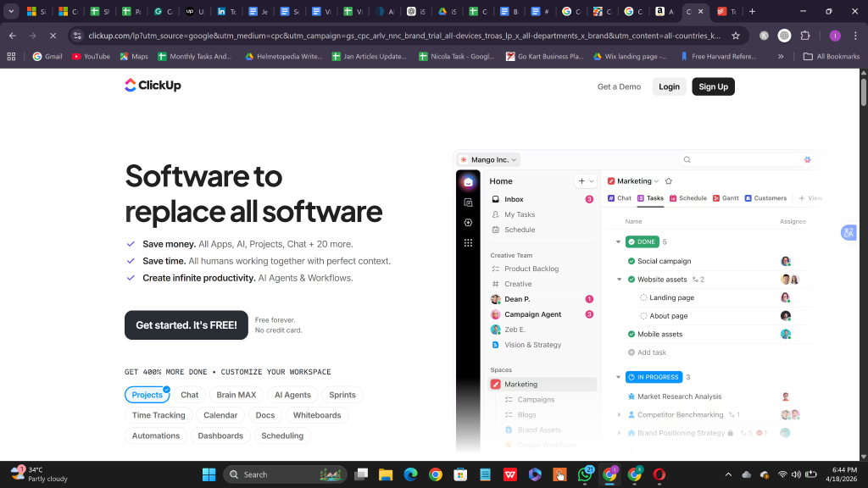The image size is (868, 488).
Task: Open File Explorer from taskbar
Action: (x=386, y=474)
